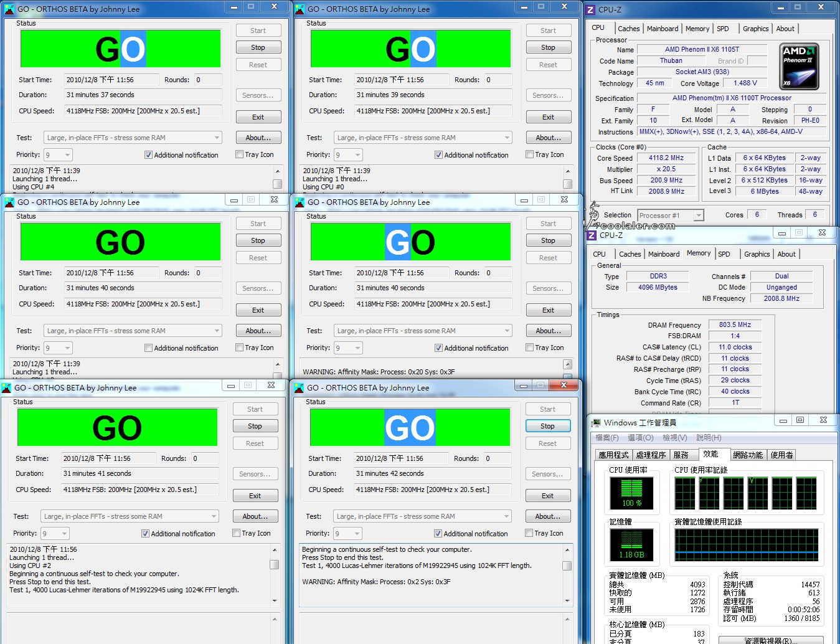Screen dimensions: 840x644
Task: Uncheck Additional notification in 41-seconds ORTHOS window
Action: pos(145,534)
